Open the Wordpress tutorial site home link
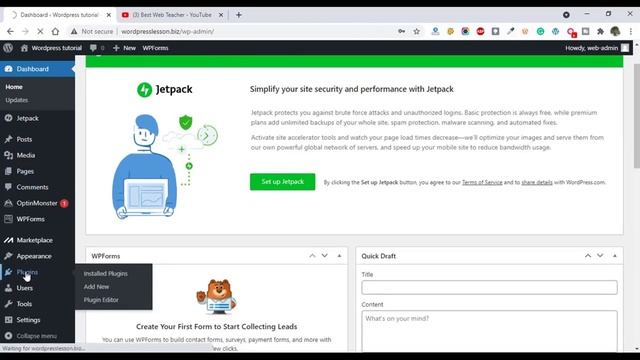 pos(51,48)
